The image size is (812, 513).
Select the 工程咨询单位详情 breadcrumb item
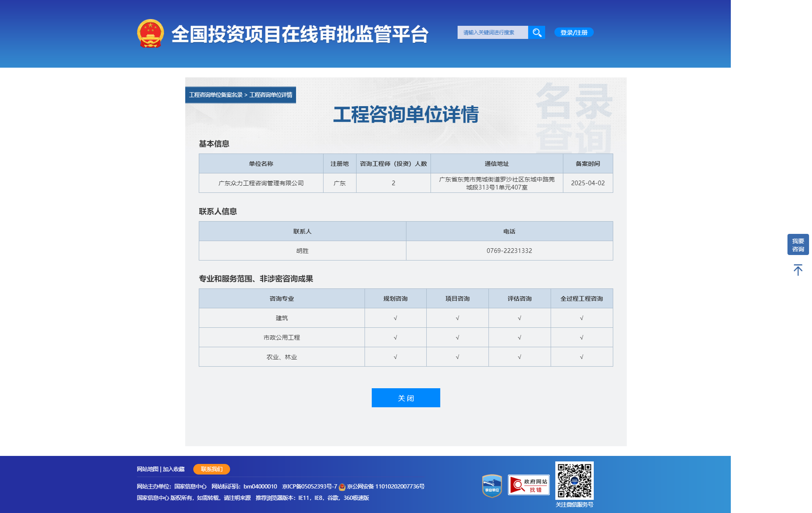271,95
